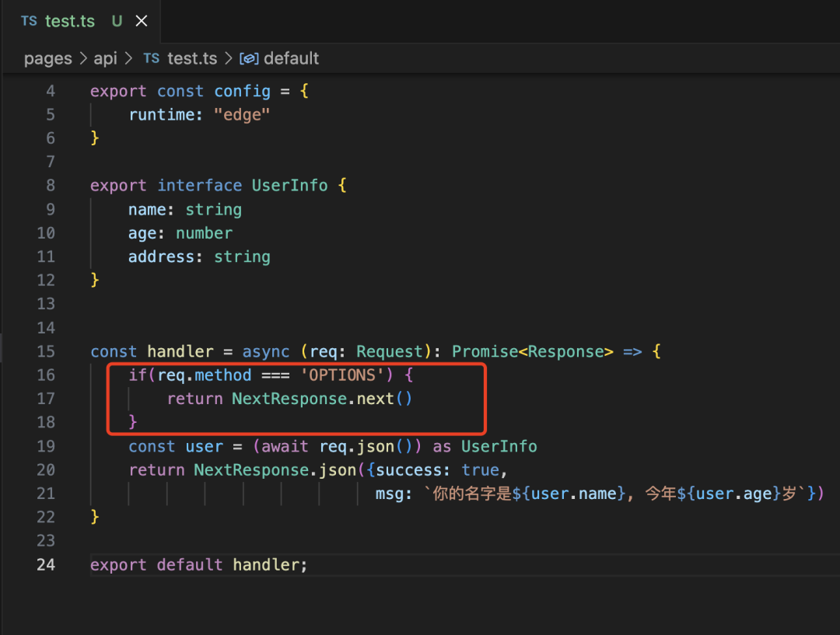Click line number 15 in the gutter

[x=46, y=351]
